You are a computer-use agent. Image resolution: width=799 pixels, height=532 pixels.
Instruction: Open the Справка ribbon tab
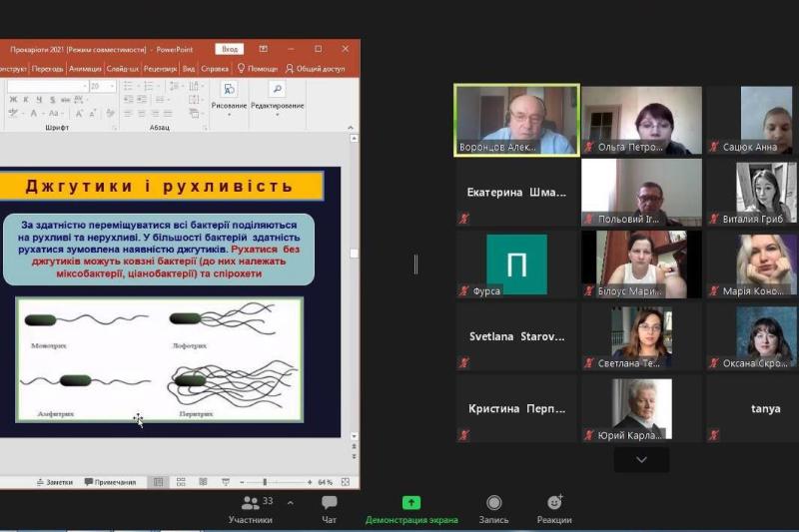pos(215,68)
